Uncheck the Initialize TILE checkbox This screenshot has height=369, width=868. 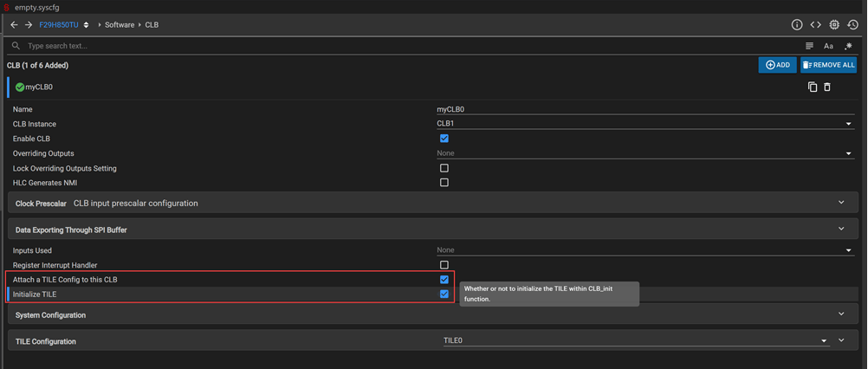click(x=444, y=294)
